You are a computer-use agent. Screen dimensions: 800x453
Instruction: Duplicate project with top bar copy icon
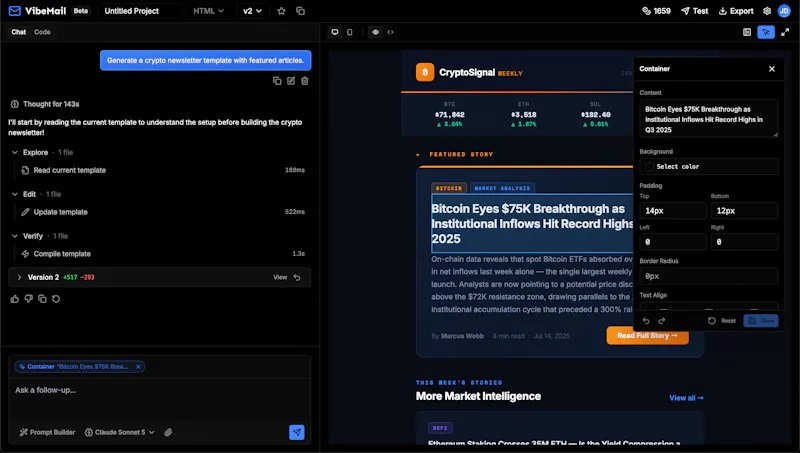[x=301, y=11]
